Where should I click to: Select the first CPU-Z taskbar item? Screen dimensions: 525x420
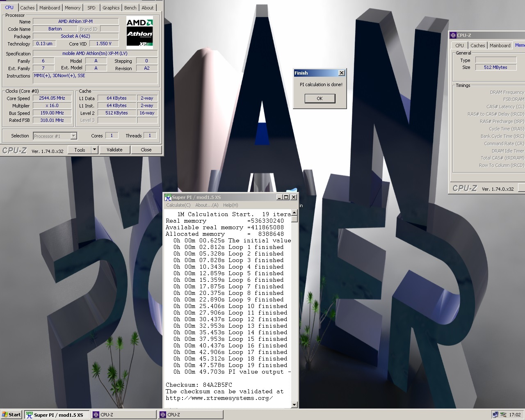[124, 415]
